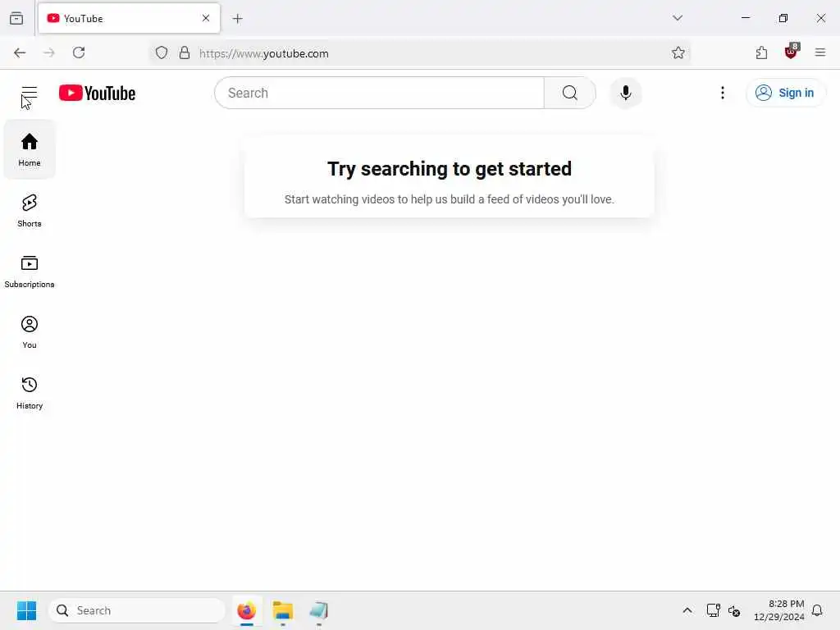Start voice search with microphone icon
The width and height of the screenshot is (840, 630).
pyautogui.click(x=625, y=94)
